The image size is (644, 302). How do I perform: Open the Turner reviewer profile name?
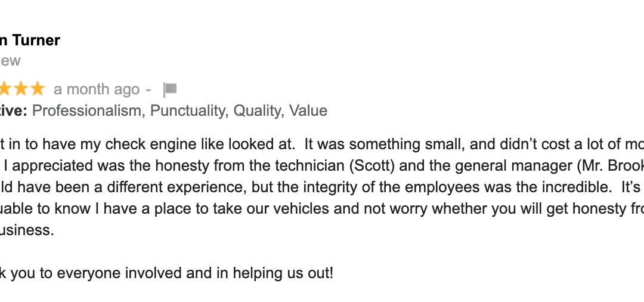30,40
